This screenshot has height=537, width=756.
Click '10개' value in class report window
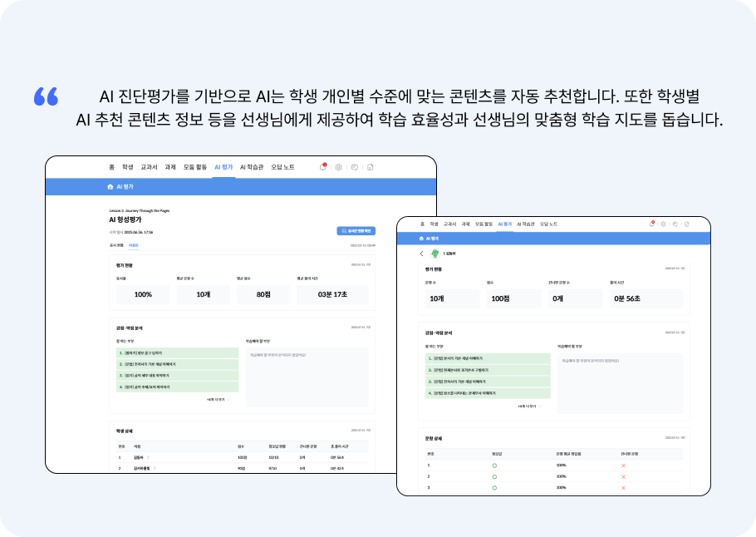203,294
